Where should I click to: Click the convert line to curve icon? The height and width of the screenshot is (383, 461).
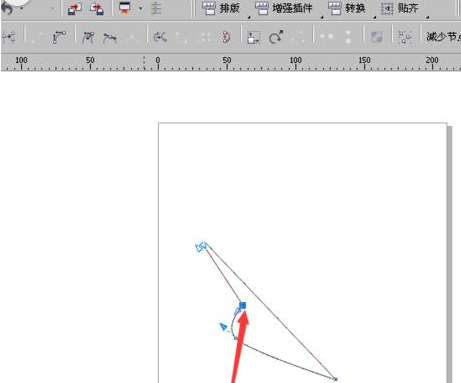click(x=59, y=37)
